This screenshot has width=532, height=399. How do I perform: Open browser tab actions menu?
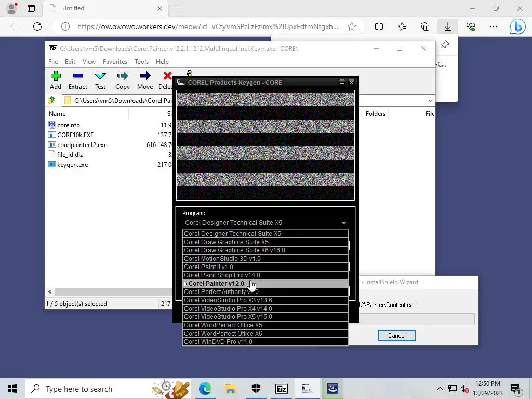click(31, 8)
